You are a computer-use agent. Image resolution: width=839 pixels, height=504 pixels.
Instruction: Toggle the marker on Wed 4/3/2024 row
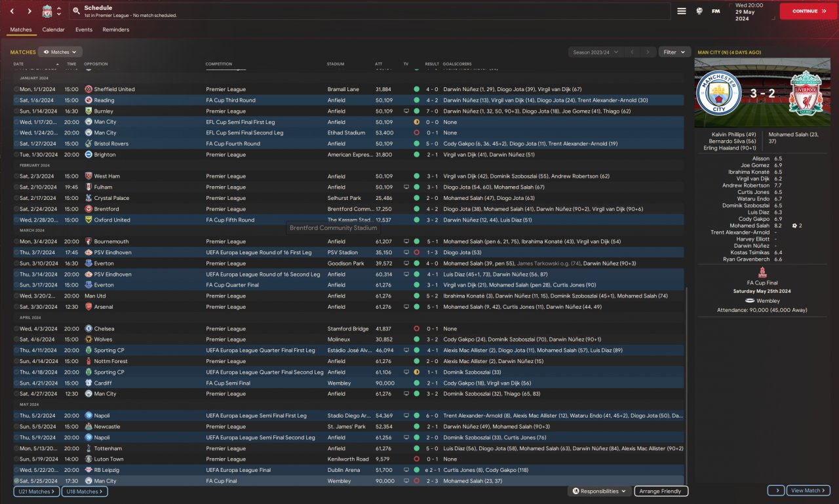click(x=16, y=329)
